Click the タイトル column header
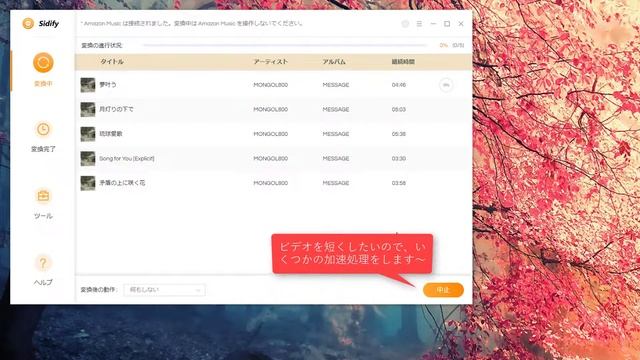This screenshot has height=360, width=640. pos(112,62)
